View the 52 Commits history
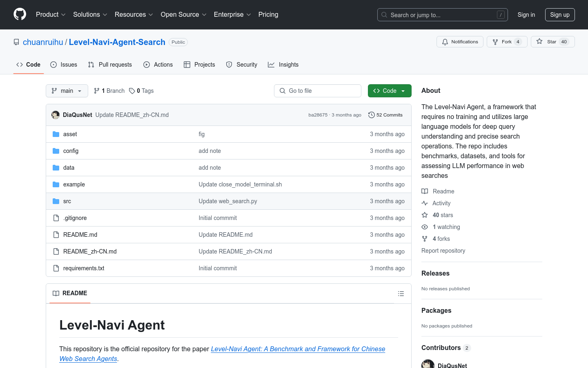The width and height of the screenshot is (588, 368). point(385,115)
